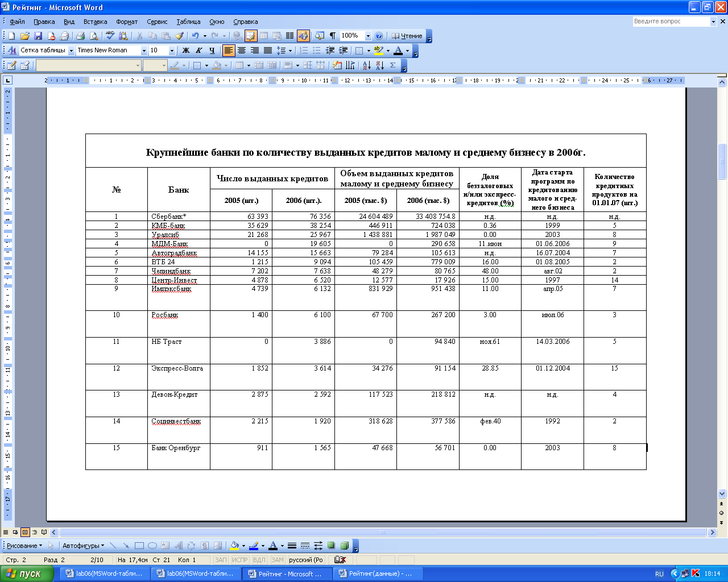Click the Open folder icon

point(24,36)
